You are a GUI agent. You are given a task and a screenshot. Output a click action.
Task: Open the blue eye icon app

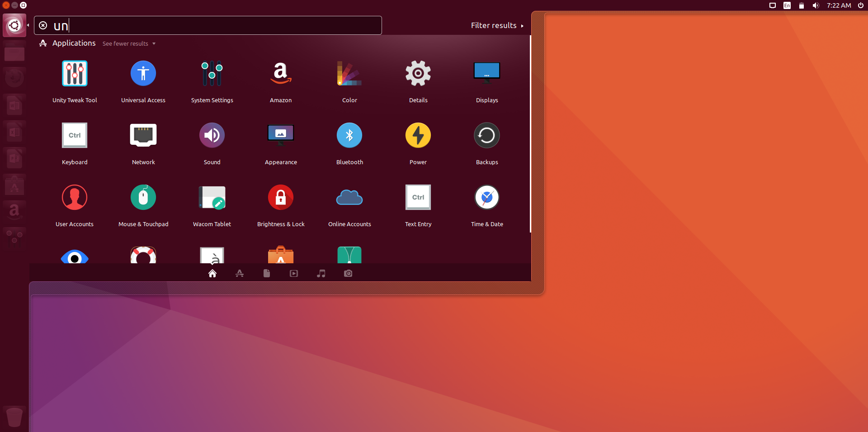pyautogui.click(x=75, y=256)
